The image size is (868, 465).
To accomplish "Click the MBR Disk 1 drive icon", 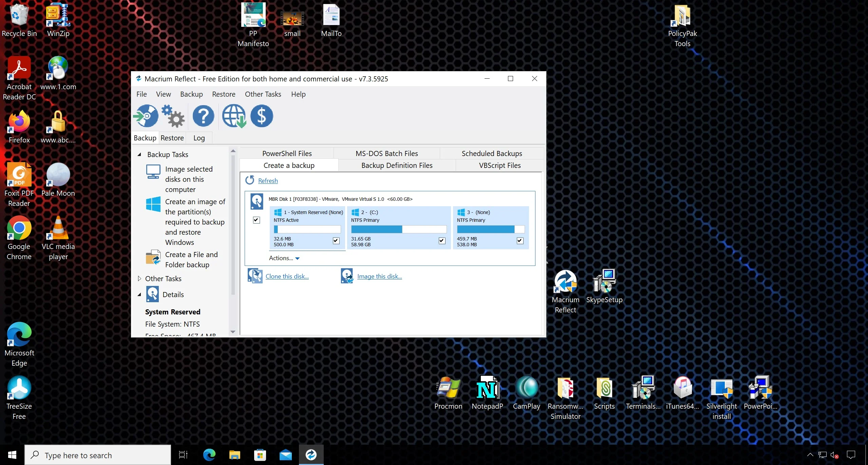I will click(x=257, y=201).
